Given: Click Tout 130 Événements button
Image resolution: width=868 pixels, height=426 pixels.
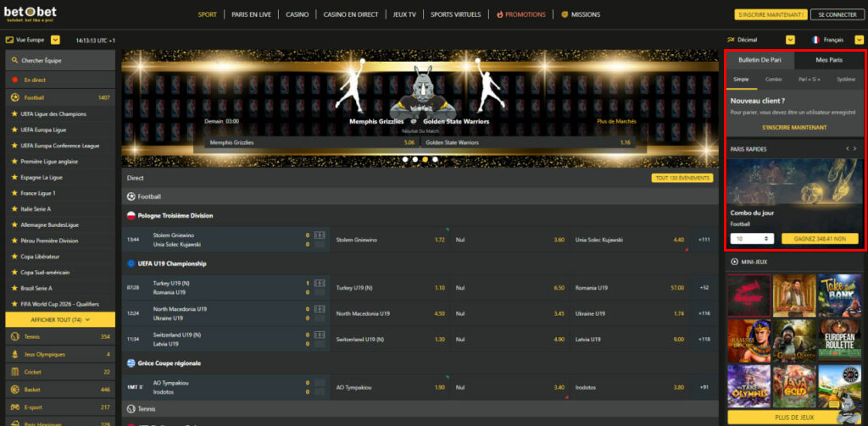Looking at the screenshot, I should (x=682, y=178).
